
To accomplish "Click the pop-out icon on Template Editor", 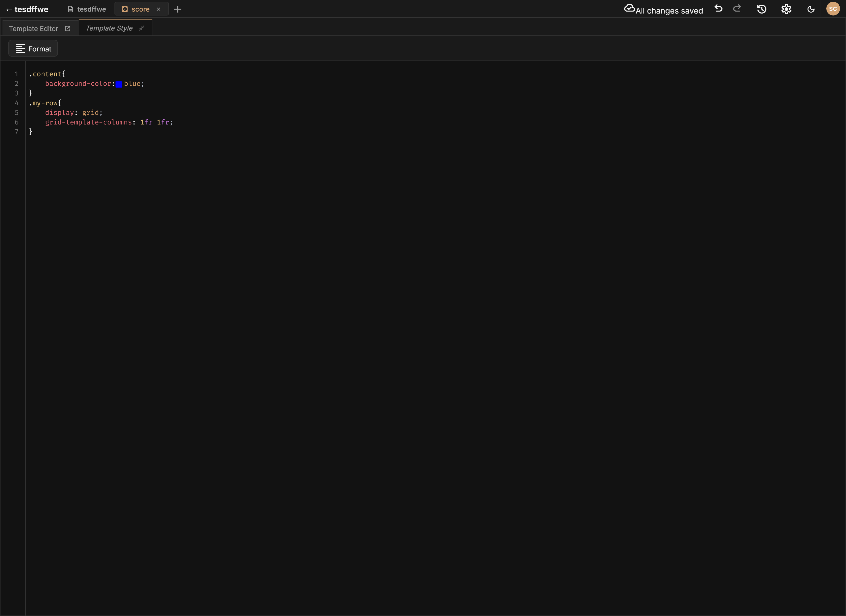I will point(67,28).
